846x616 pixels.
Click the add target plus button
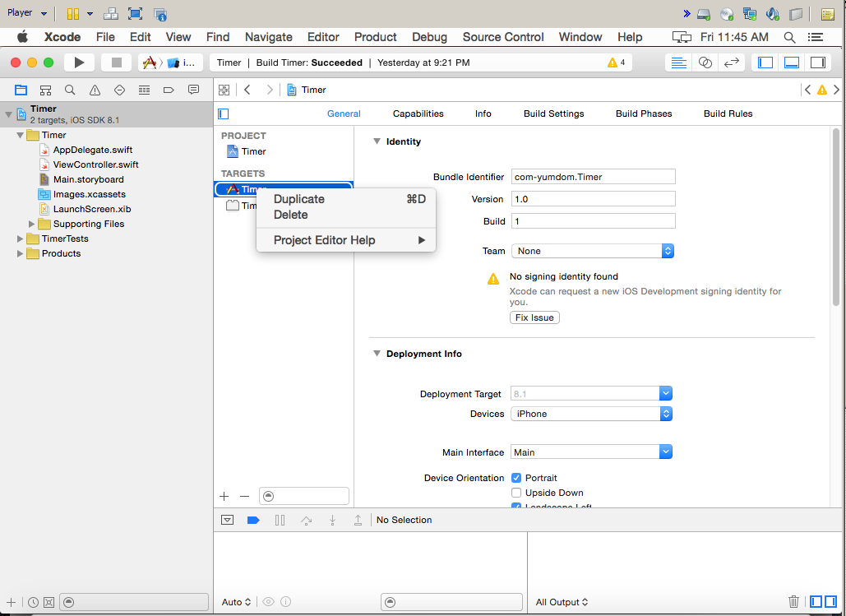pyautogui.click(x=224, y=497)
